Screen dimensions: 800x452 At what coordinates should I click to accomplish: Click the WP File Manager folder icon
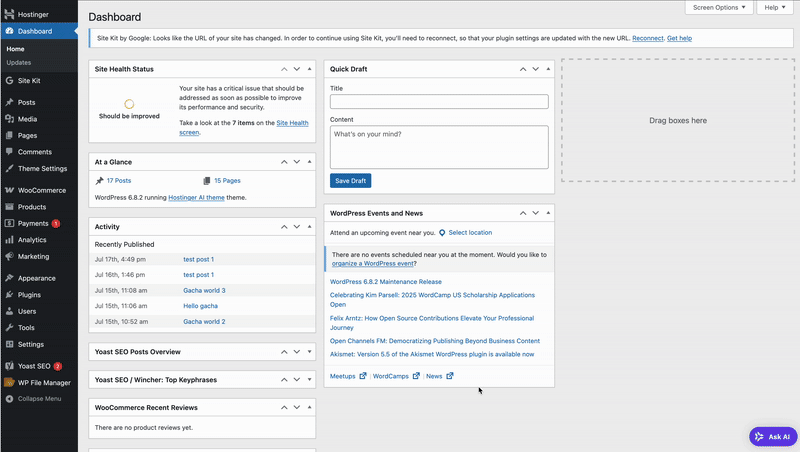tap(9, 383)
